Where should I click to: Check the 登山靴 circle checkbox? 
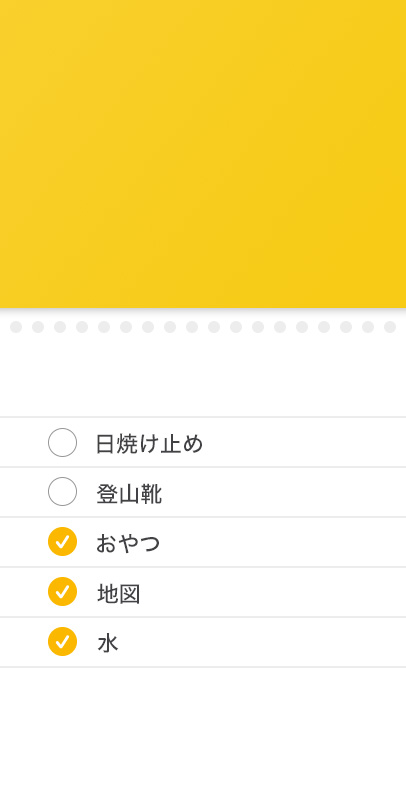click(63, 492)
